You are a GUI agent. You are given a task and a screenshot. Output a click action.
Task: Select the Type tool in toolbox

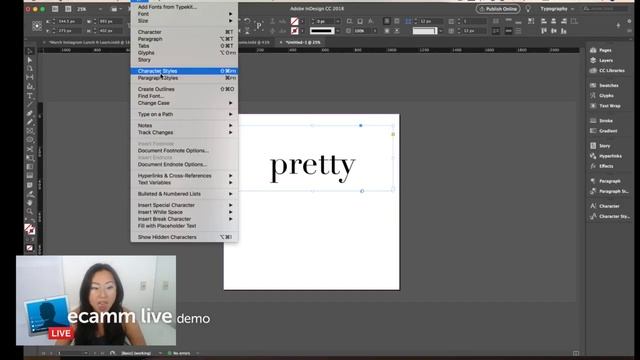pos(30,96)
